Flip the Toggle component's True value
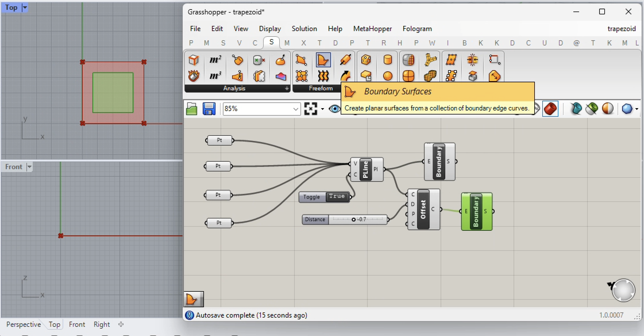644x336 pixels. click(x=337, y=197)
